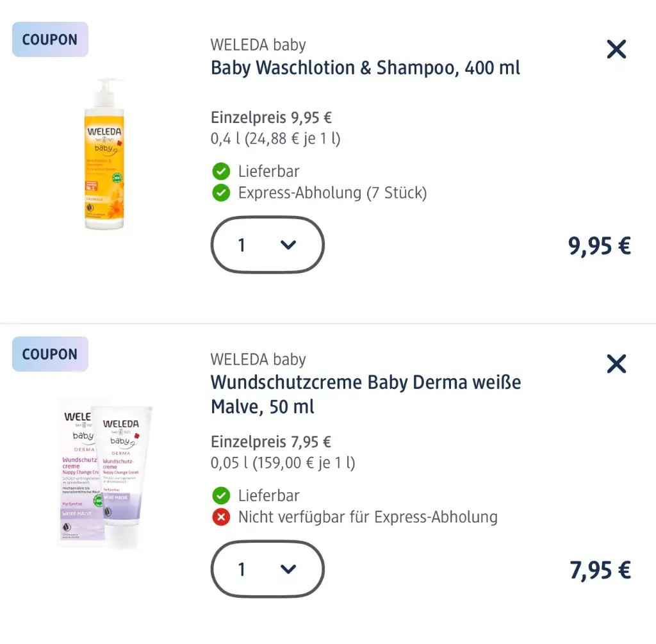Click the 9,95 € total price
This screenshot has height=644, width=656.
click(600, 245)
